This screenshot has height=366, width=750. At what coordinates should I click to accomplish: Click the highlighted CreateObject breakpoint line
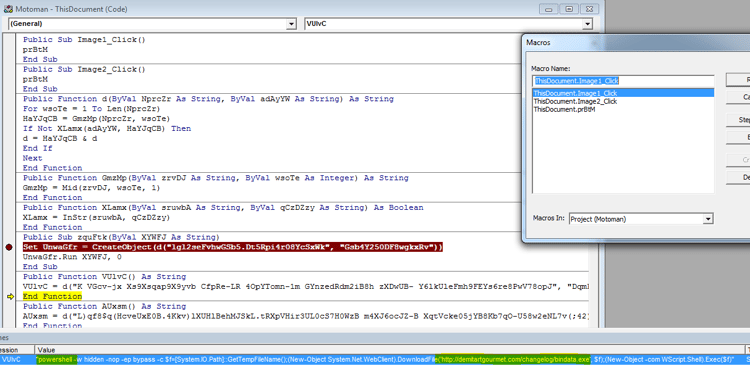(233, 247)
